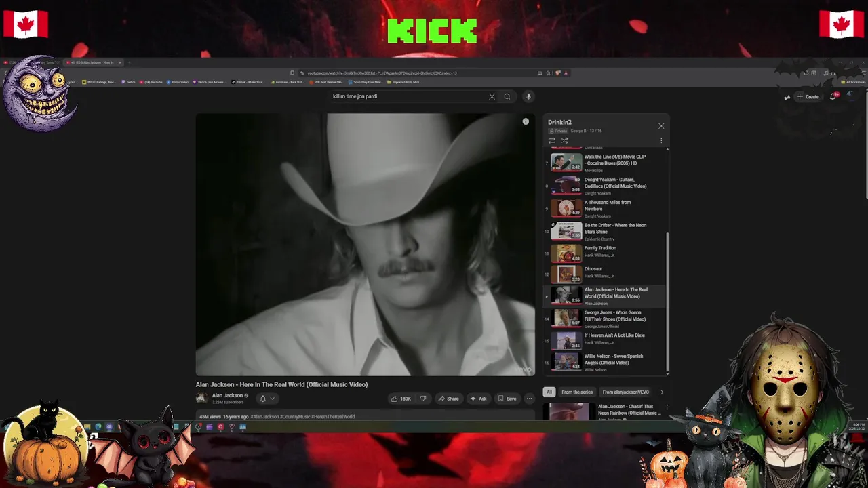The width and height of the screenshot is (868, 488).
Task: Like the video with 180K likes
Action: click(x=401, y=399)
